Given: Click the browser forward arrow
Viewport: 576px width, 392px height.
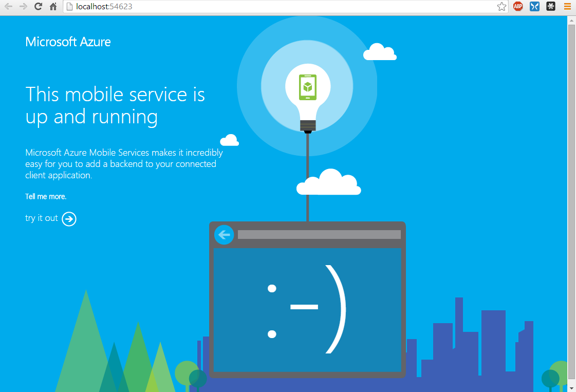Looking at the screenshot, I should [x=23, y=6].
